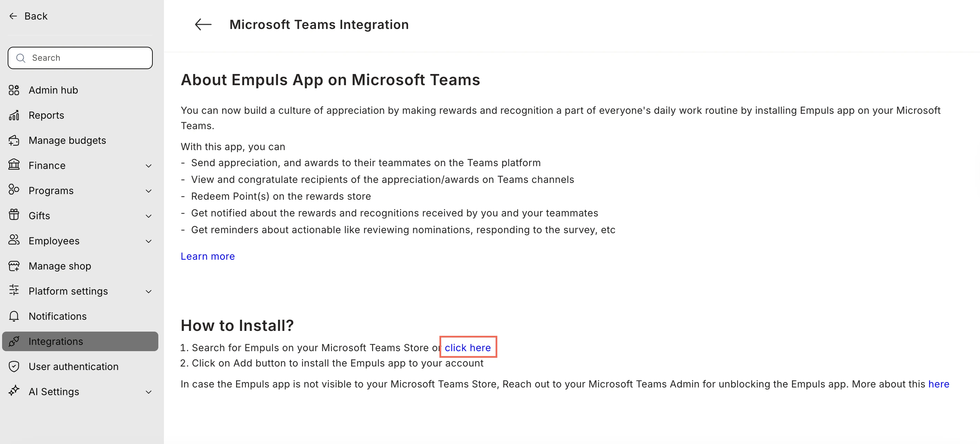Click 'View and congratulate recipients' bullet line
980x444 pixels.
point(382,180)
